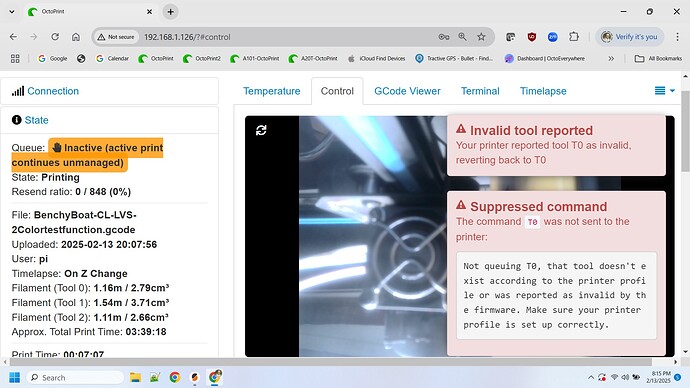Open the Tractive GPS bookmark
690x388 pixels.
pyautogui.click(x=454, y=59)
